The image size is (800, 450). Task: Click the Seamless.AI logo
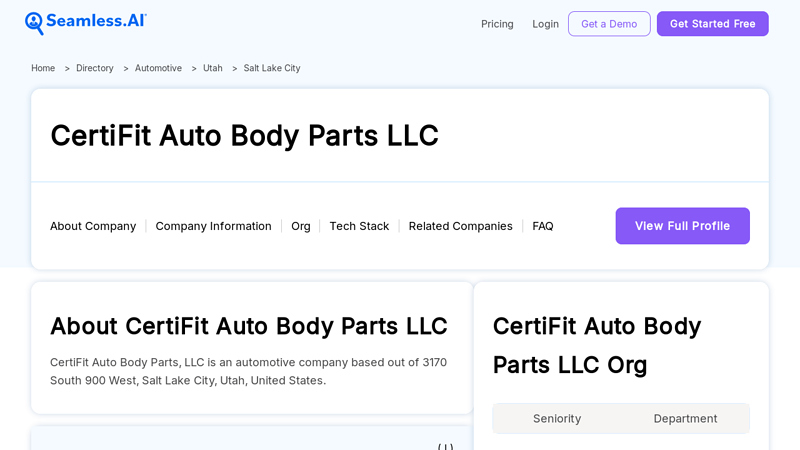tap(86, 23)
